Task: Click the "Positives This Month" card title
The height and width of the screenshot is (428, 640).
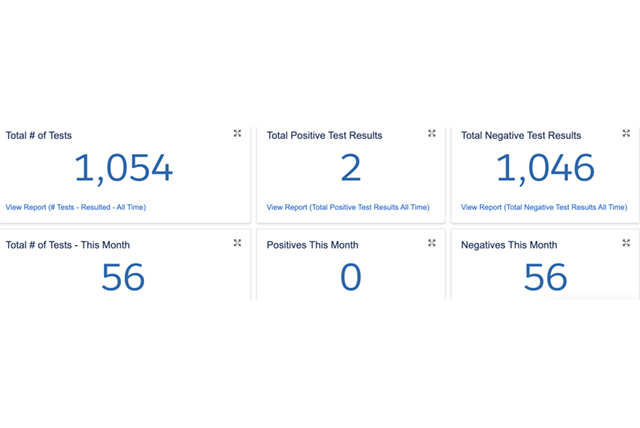Action: tap(312, 245)
